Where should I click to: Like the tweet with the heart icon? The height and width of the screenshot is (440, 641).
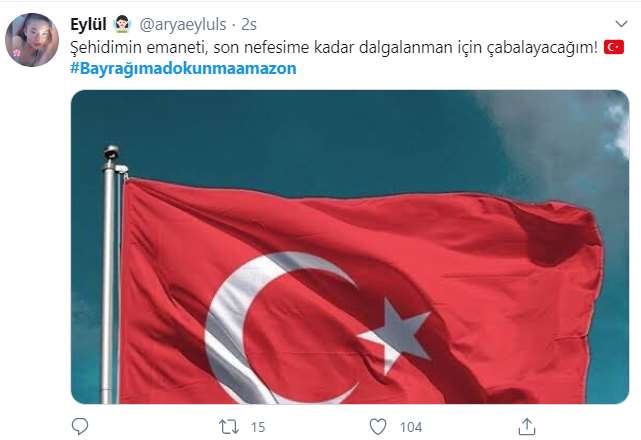(x=378, y=427)
